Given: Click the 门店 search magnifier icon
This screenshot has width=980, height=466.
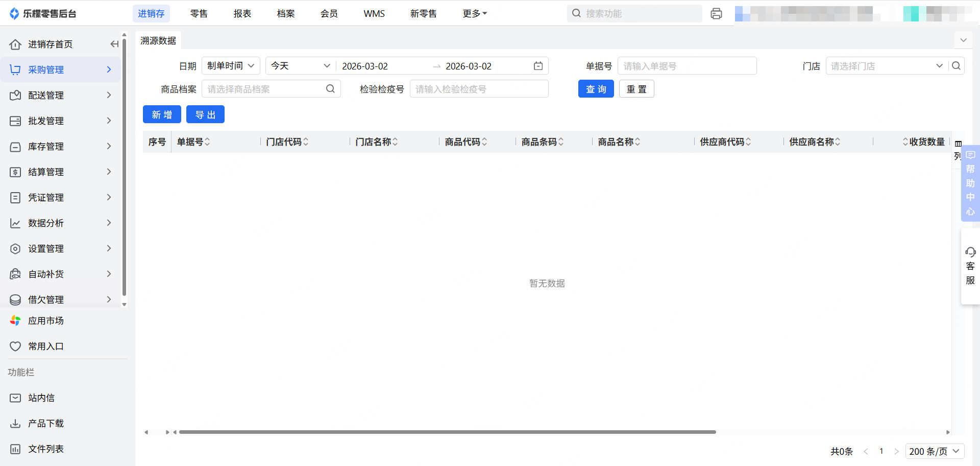Looking at the screenshot, I should point(956,66).
